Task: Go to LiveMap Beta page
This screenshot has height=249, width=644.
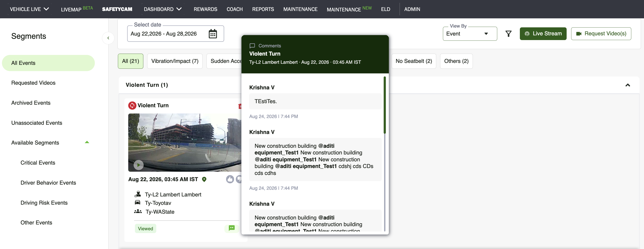Action: (x=77, y=9)
